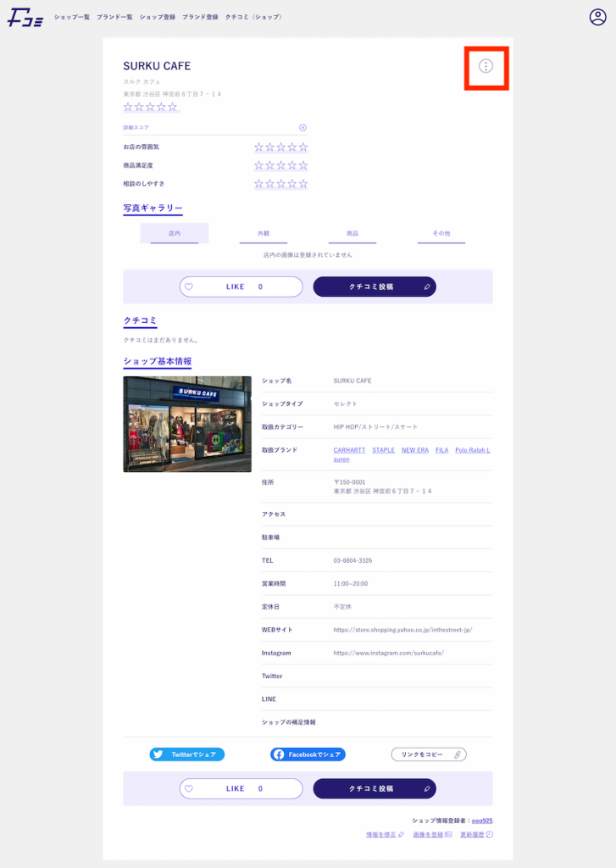Open the three-dot more options menu
Image resolution: width=616 pixels, height=868 pixels.
[486, 66]
